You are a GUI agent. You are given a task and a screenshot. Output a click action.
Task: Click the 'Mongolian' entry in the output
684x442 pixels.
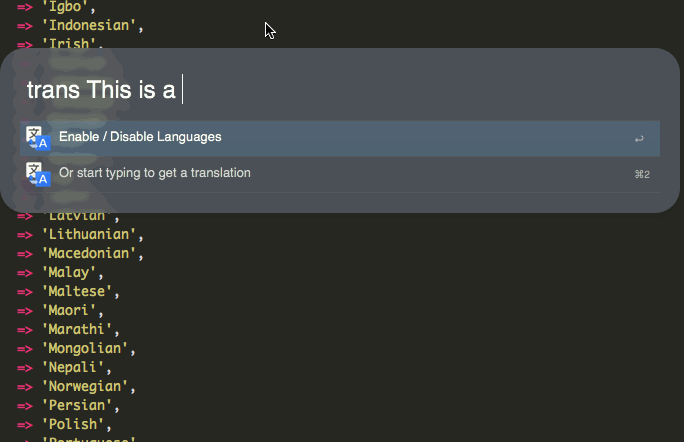(86, 349)
